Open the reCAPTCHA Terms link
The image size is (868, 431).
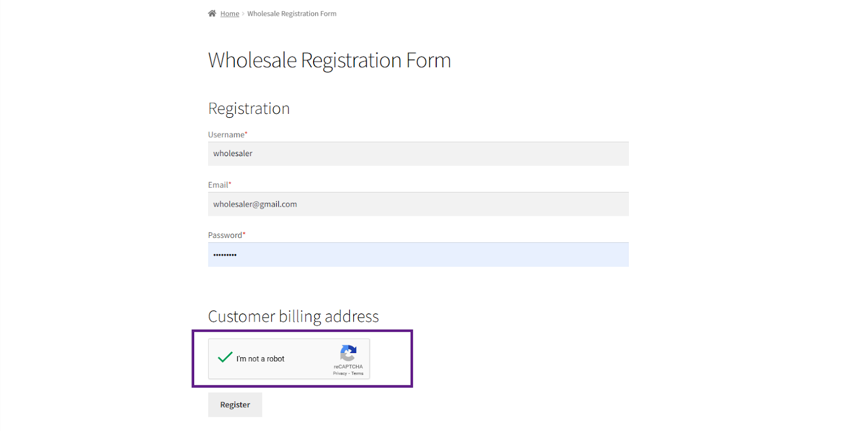[358, 374]
